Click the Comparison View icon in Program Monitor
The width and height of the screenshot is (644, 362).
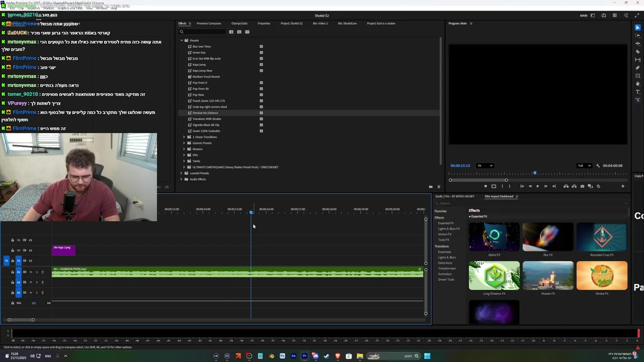(590, 186)
